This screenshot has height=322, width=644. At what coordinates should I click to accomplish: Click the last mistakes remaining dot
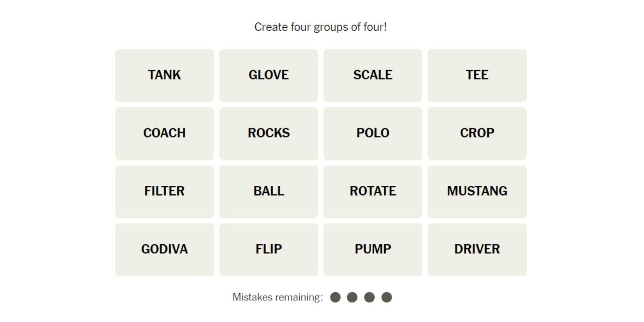coord(387,297)
